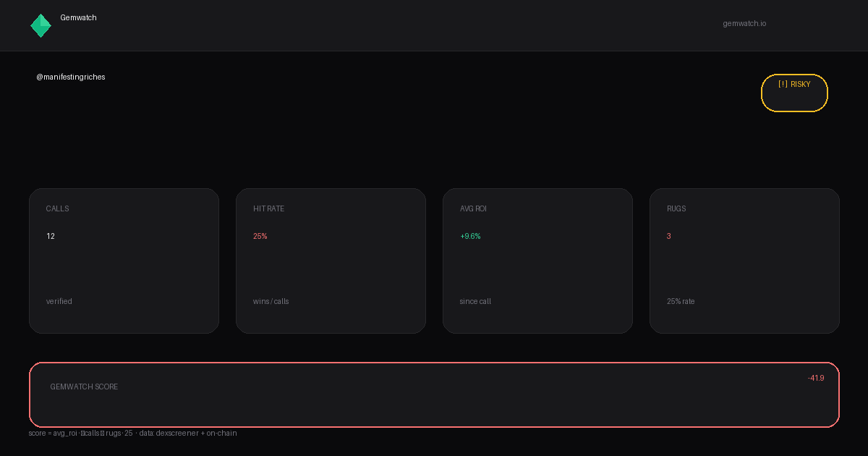Click the wins / calls caption
The image size is (868, 456).
[271, 301]
